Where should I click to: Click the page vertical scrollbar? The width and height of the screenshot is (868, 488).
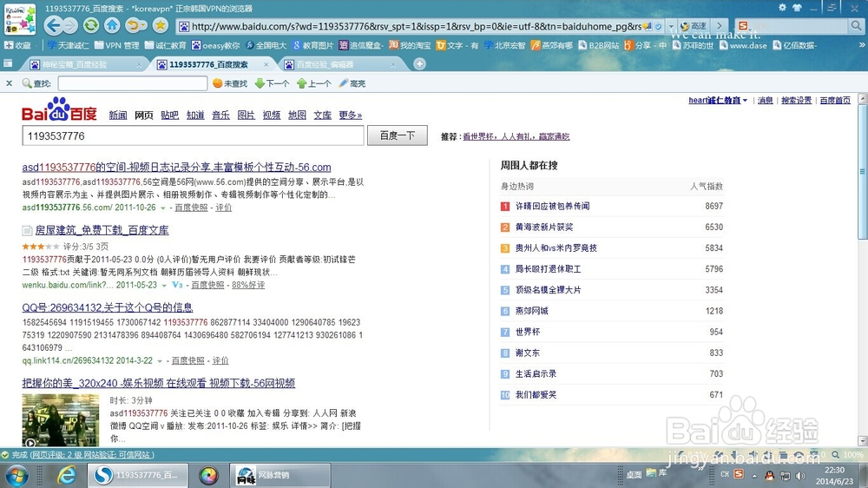pos(862,172)
